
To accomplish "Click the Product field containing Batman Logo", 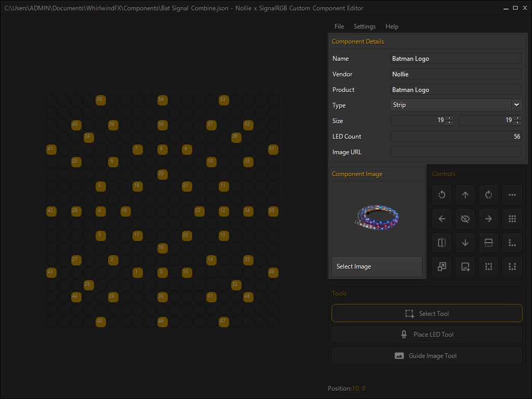I will click(x=456, y=89).
